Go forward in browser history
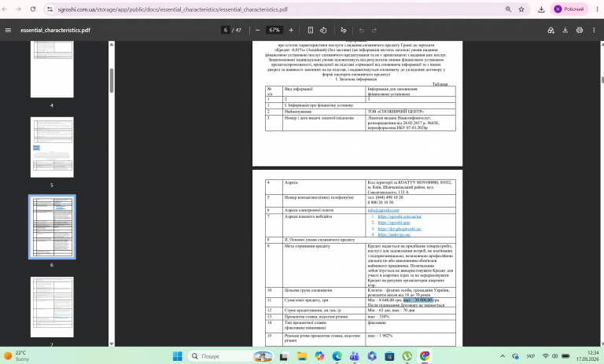 click(x=19, y=9)
